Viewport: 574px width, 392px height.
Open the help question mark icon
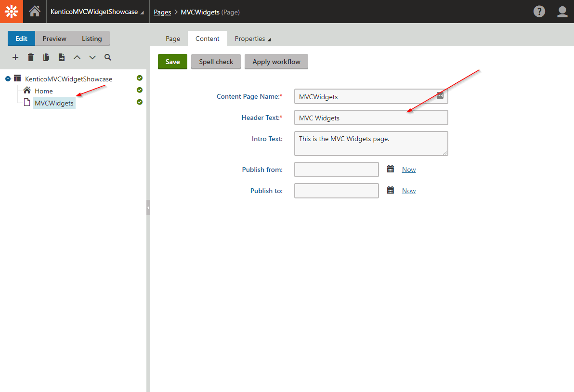click(539, 12)
